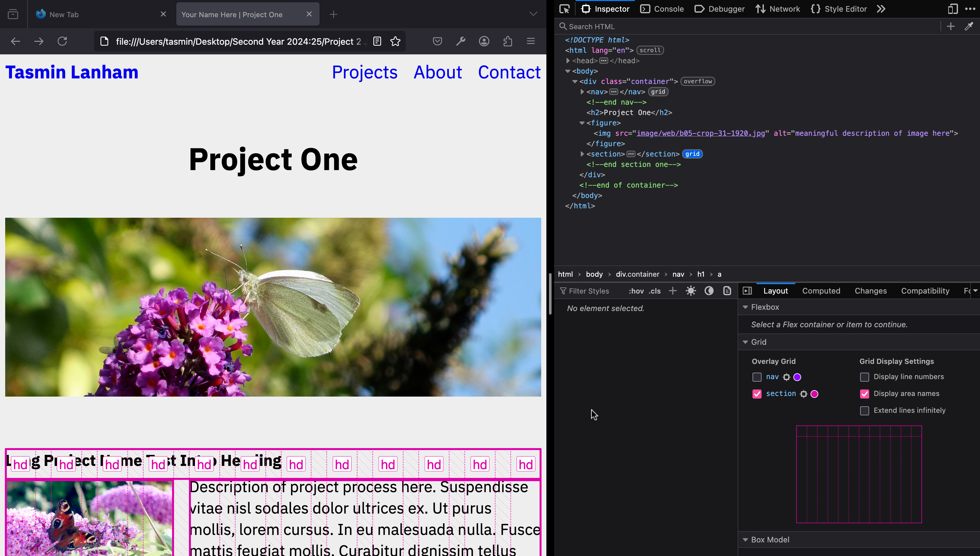Click the Projects navigation link
Viewport: 980px width, 556px height.
364,72
